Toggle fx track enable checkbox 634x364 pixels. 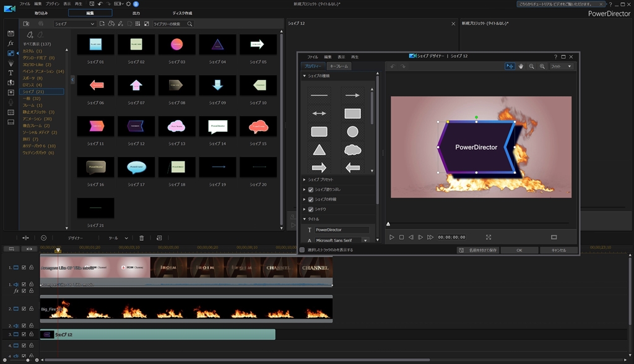24,291
